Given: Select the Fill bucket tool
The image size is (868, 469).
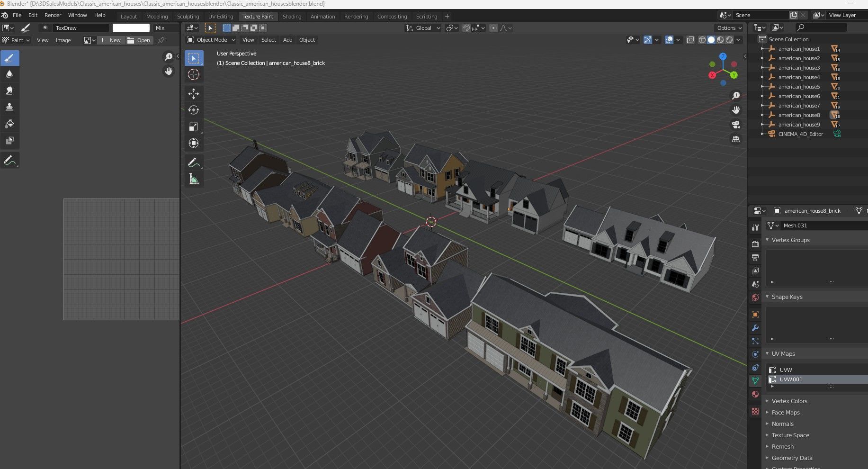Looking at the screenshot, I should [x=9, y=124].
